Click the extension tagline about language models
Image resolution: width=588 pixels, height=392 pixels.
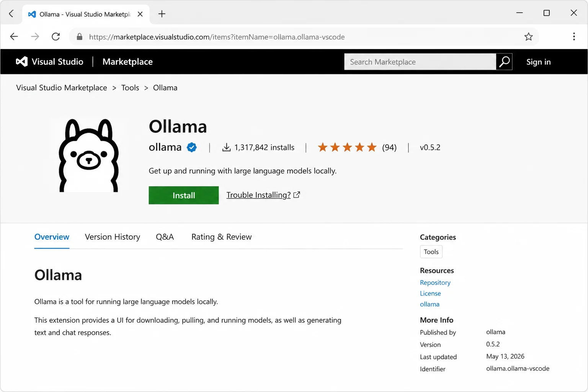(x=243, y=171)
